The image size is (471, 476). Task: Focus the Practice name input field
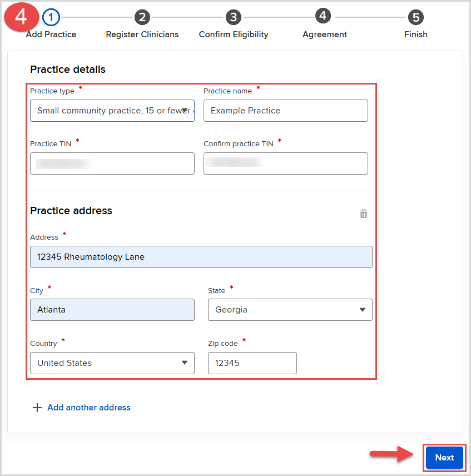(x=286, y=111)
